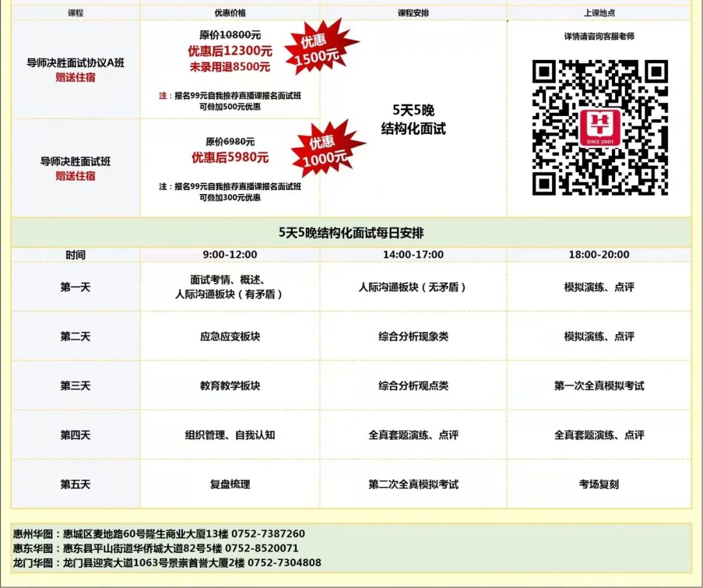
Task: Click the 龙门华图 address line
Action: pos(167,563)
